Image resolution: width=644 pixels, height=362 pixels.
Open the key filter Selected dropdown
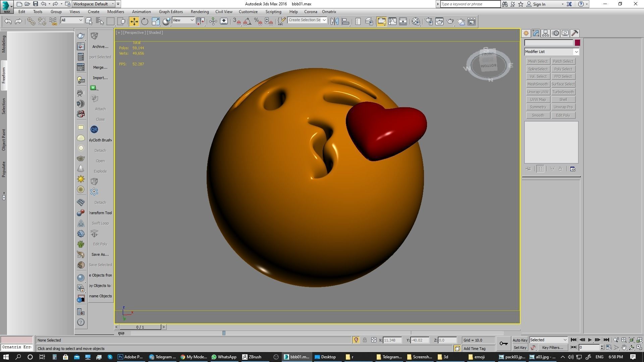(548, 340)
